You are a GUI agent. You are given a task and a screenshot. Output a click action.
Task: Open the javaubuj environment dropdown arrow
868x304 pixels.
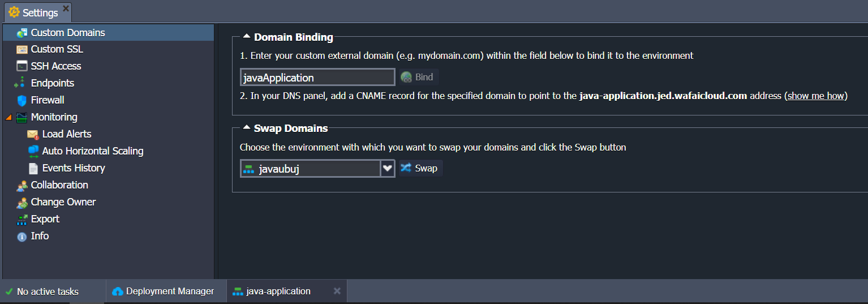click(x=388, y=168)
